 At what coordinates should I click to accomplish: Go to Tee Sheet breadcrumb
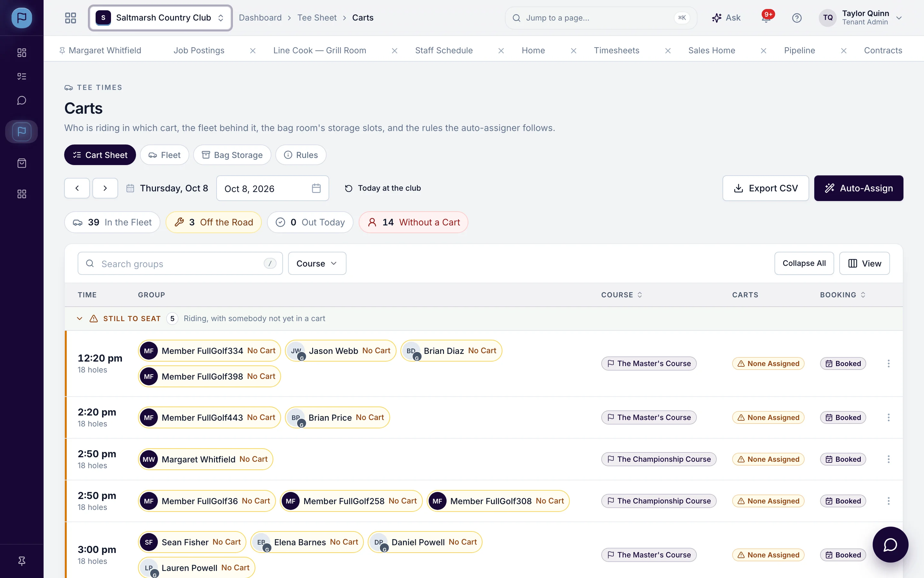coord(317,18)
